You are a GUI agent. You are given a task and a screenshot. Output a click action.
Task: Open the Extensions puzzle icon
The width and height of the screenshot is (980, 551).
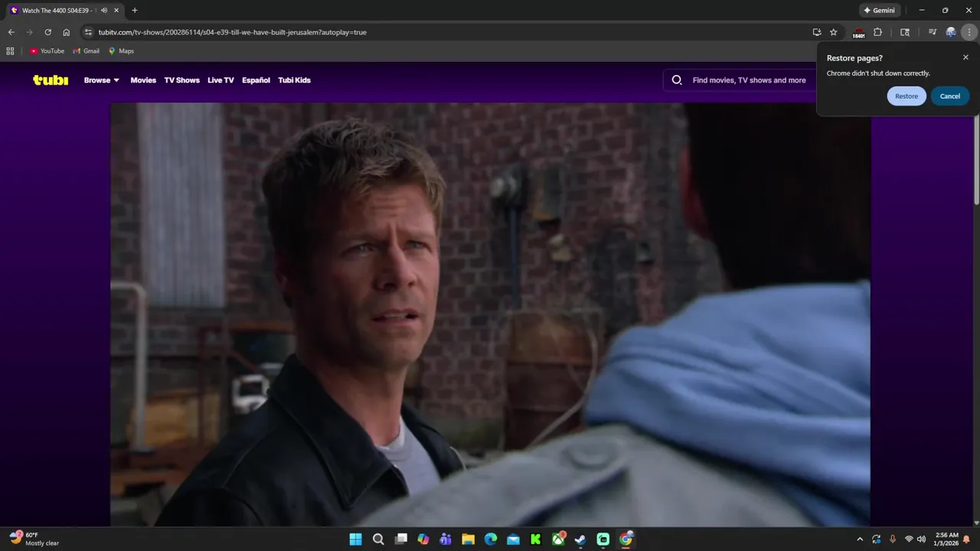878,32
